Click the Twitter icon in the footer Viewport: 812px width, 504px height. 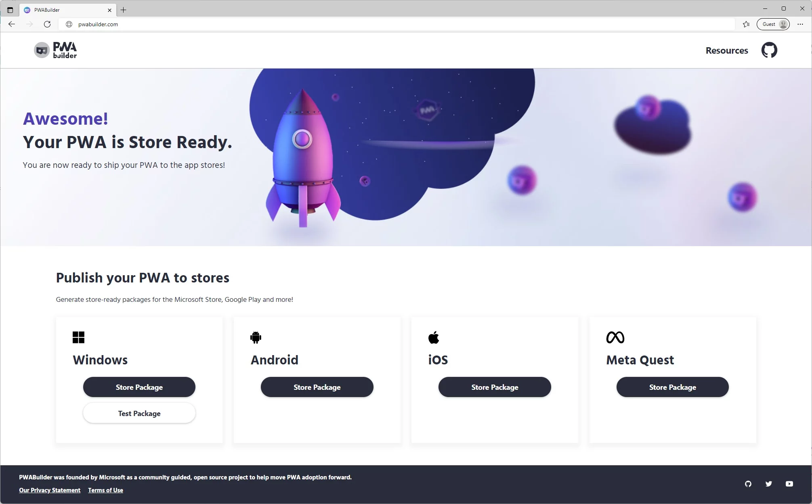768,483
